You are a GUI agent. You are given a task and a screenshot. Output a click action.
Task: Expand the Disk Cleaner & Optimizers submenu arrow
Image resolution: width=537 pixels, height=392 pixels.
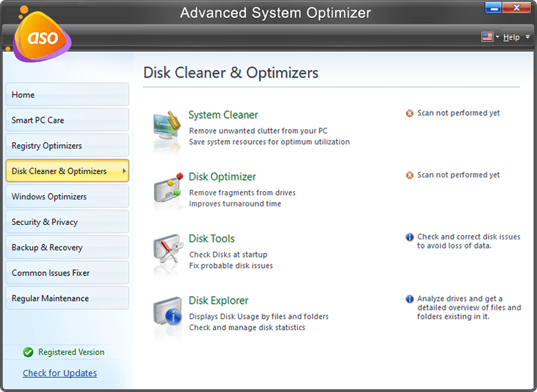pyautogui.click(x=124, y=170)
